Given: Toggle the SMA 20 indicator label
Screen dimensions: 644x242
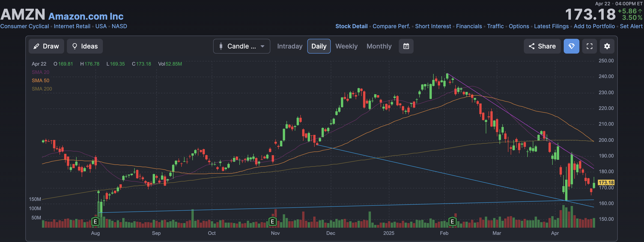Looking at the screenshot, I should tap(41, 72).
